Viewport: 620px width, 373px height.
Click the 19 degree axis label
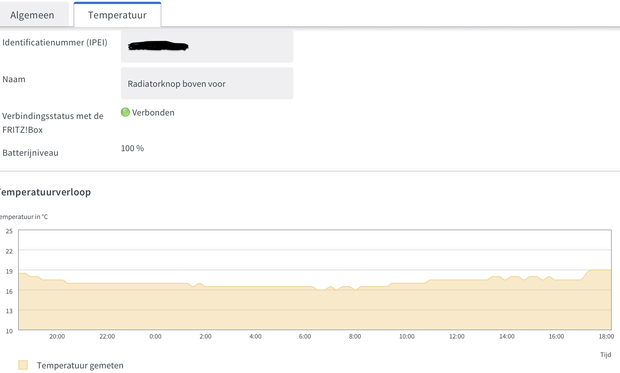click(x=9, y=271)
